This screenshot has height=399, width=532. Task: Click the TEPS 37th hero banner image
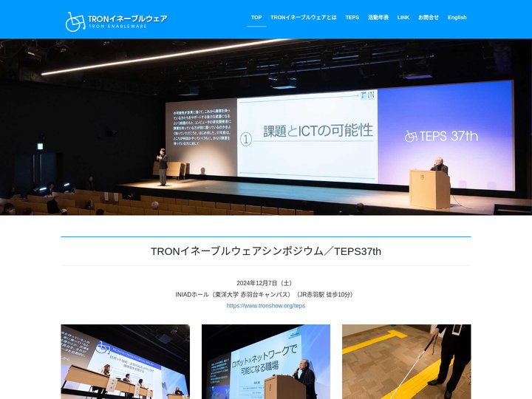[266, 127]
